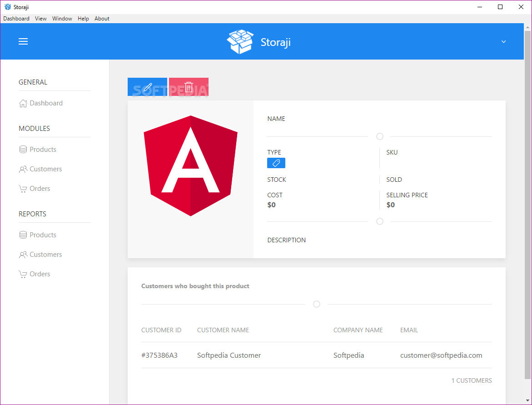Click the Orders cart icon under Modules
The image size is (532, 405).
point(23,189)
